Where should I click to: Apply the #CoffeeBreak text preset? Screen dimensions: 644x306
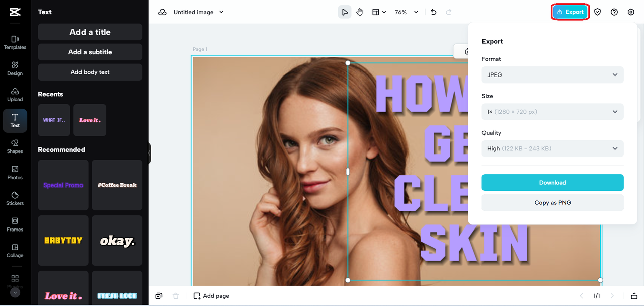point(117,185)
